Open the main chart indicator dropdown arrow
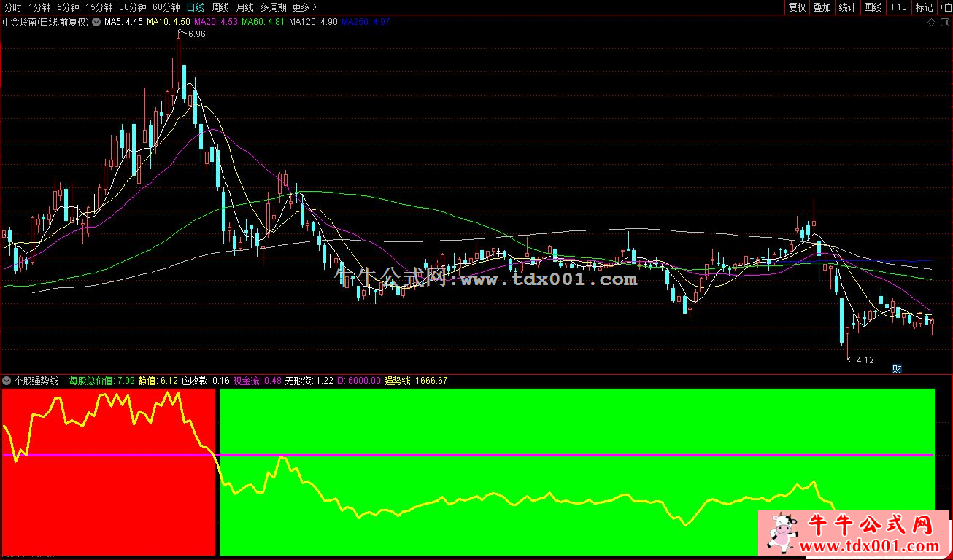This screenshot has height=560, width=953. point(96,22)
